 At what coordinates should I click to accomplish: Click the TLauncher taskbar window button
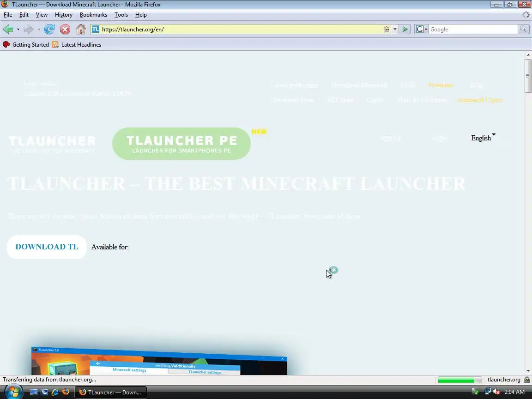click(111, 392)
